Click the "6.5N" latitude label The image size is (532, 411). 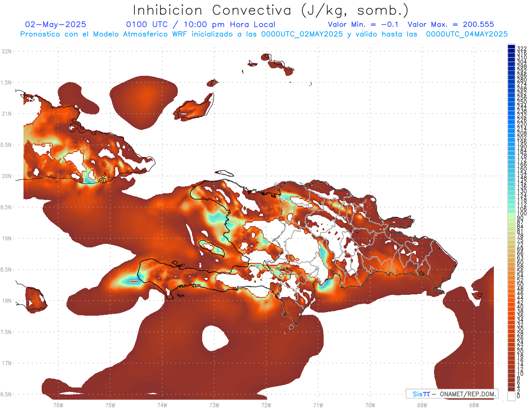coord(6,395)
